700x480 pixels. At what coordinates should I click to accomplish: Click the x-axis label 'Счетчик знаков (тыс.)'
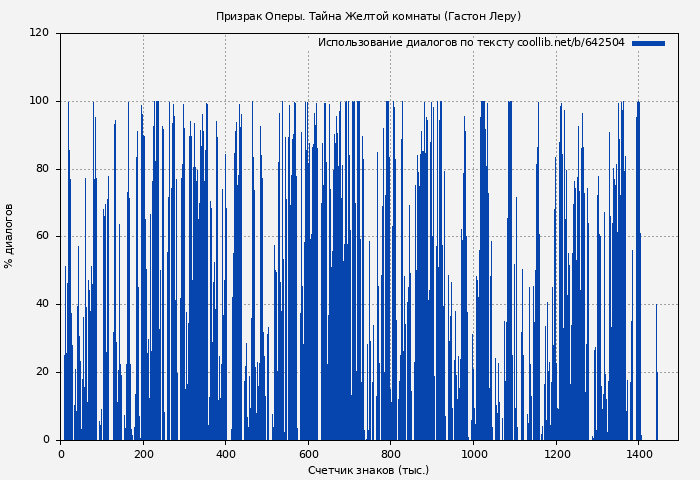[x=368, y=470]
